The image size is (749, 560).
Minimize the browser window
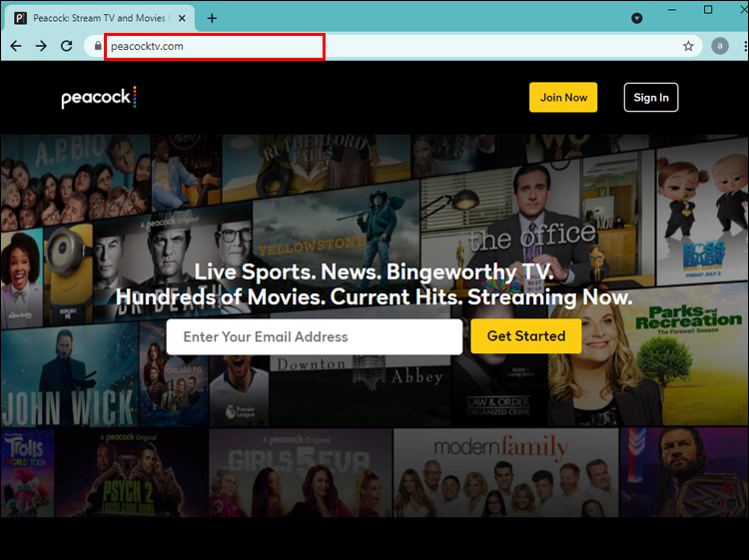tap(672, 10)
